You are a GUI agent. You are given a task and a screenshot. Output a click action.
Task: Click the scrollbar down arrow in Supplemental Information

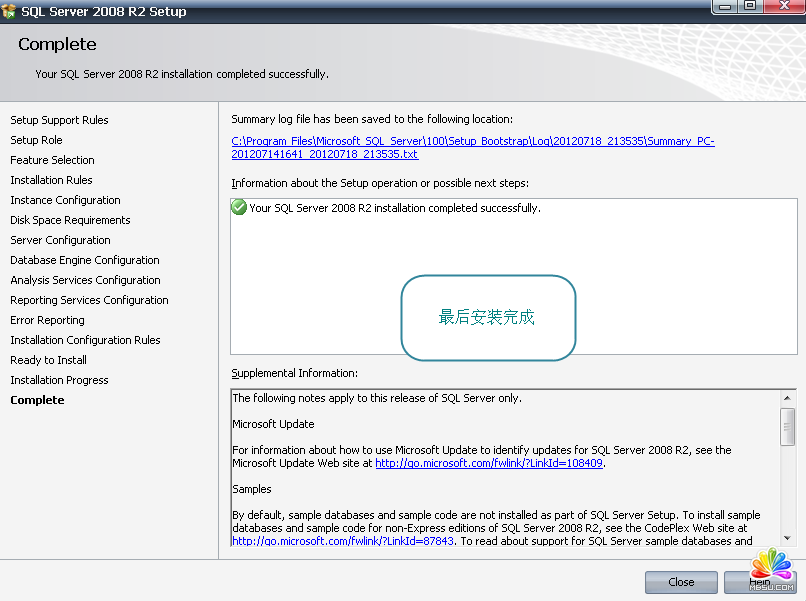pyautogui.click(x=788, y=538)
